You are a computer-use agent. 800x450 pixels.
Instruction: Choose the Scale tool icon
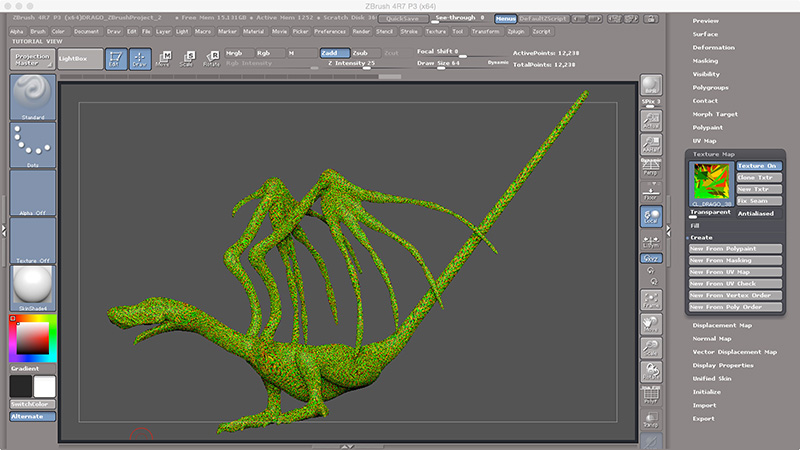[x=187, y=58]
